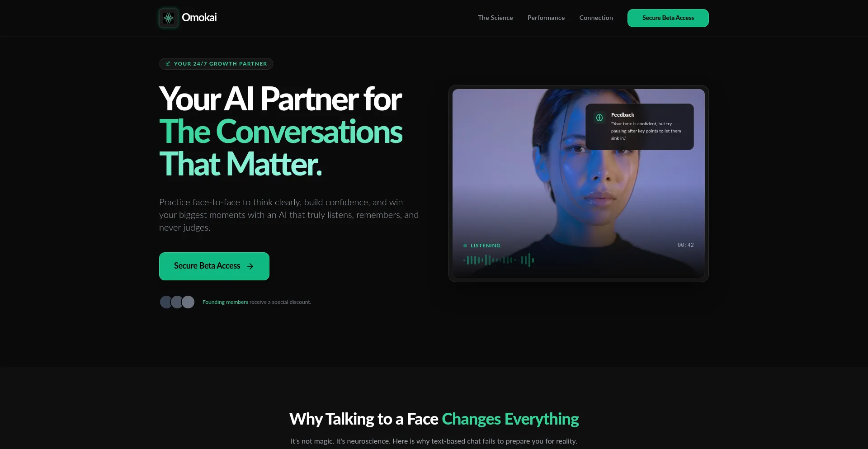Screen dimensions: 868x449
Task: Click the first founding member avatar
Action: point(166,302)
